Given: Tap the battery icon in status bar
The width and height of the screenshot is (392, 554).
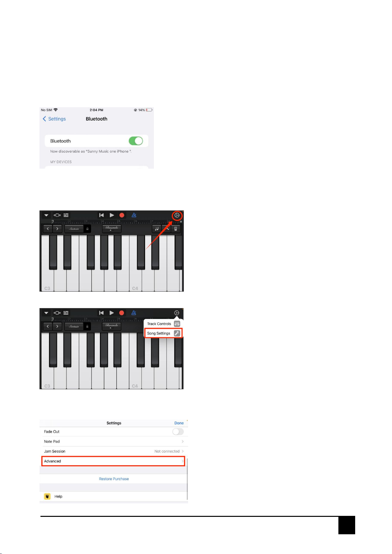Looking at the screenshot, I should [149, 110].
